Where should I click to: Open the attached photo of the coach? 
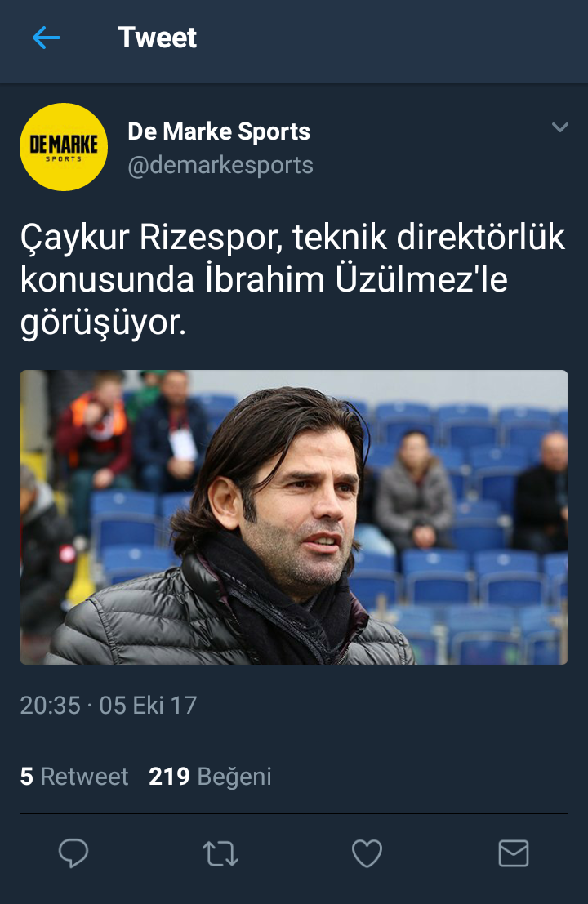294,517
